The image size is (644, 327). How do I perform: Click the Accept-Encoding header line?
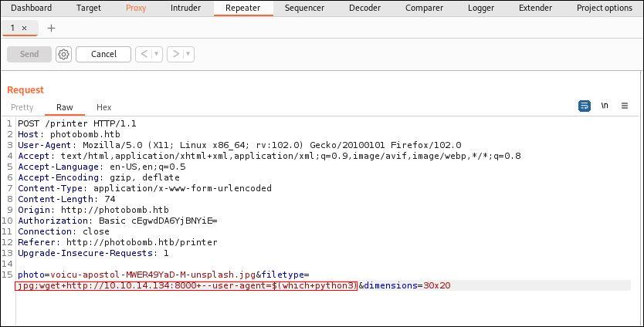tap(99, 177)
